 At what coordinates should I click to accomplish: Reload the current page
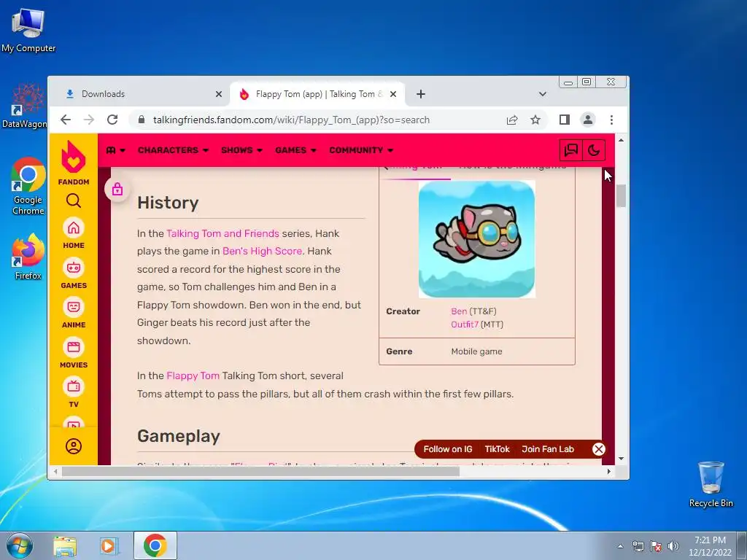(x=112, y=120)
